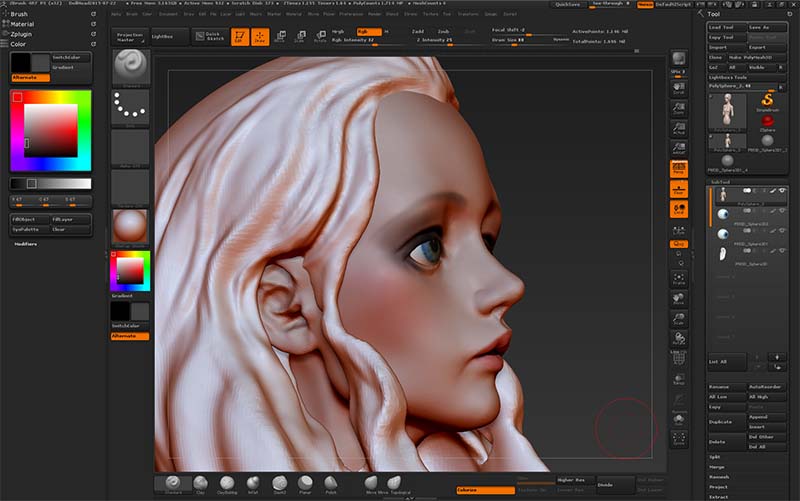Click the Frame view icon

[679, 279]
